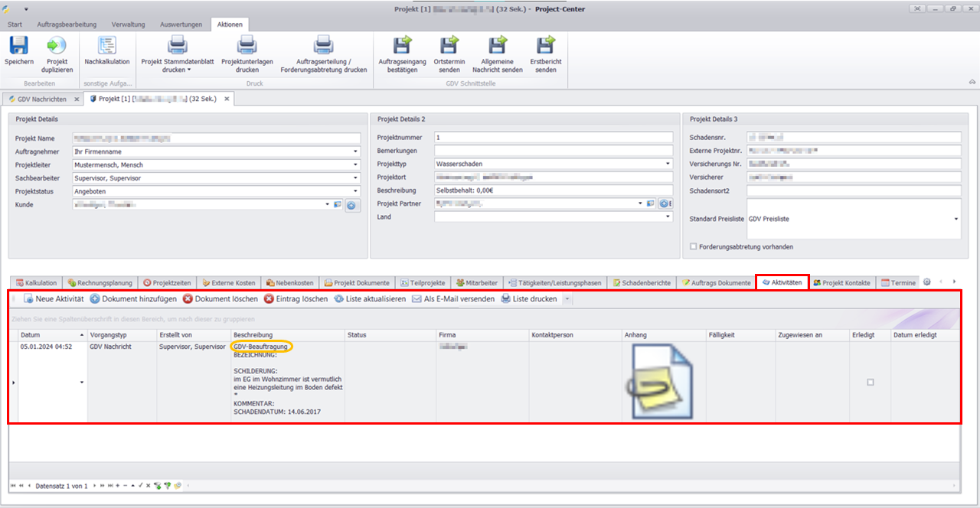
Task: Click Neue Aktivität button
Action: pos(54,299)
